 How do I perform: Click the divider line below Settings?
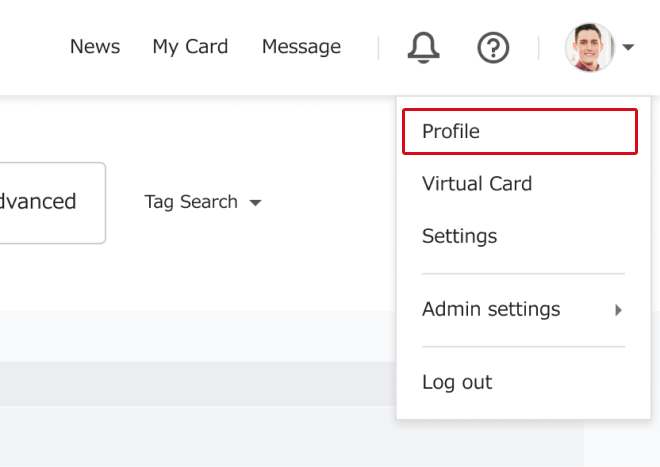click(x=523, y=273)
